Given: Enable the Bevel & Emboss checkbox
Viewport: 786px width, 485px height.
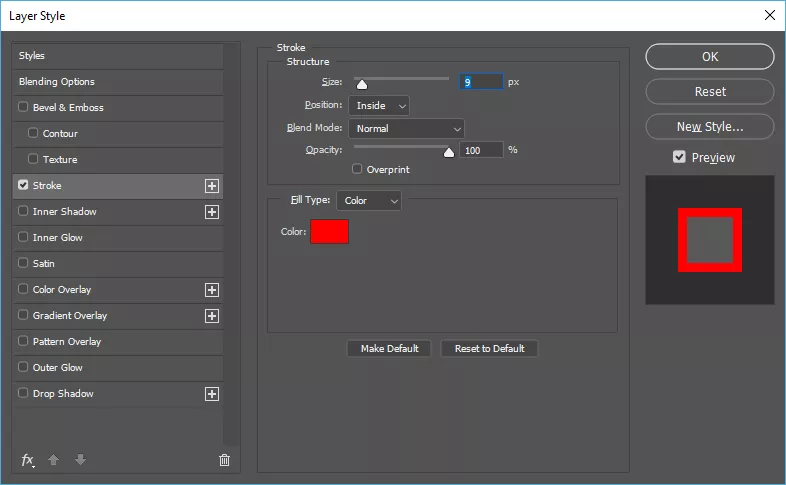Looking at the screenshot, I should tap(23, 107).
